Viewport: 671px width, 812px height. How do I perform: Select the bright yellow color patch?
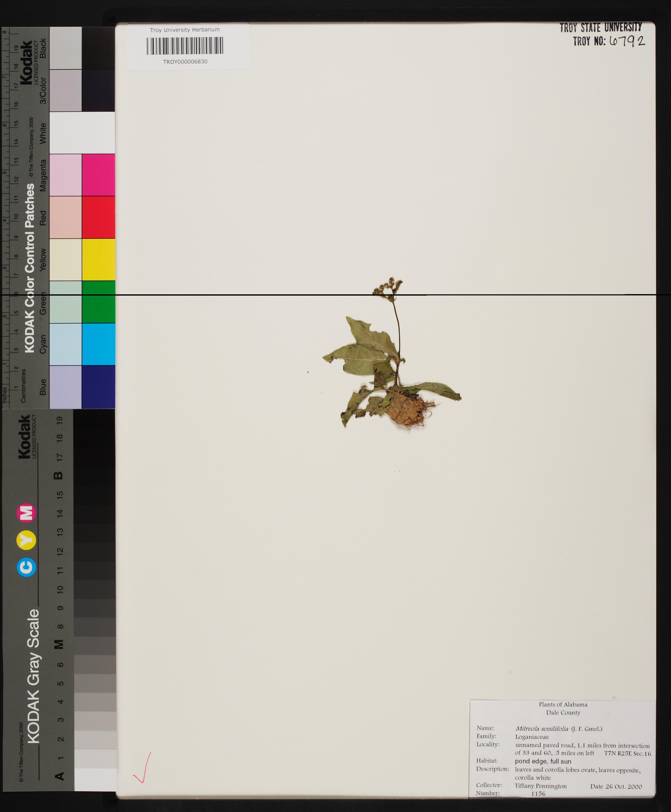tap(98, 259)
